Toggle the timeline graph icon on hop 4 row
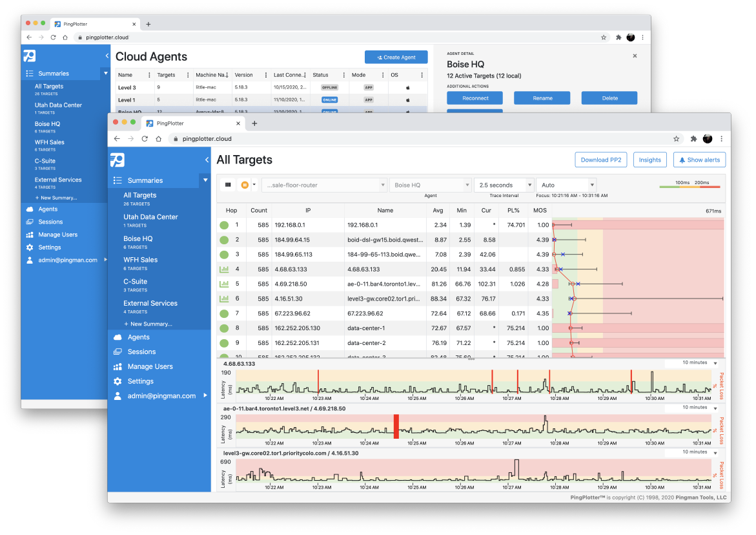Viewport: 756px width, 535px height. click(224, 269)
